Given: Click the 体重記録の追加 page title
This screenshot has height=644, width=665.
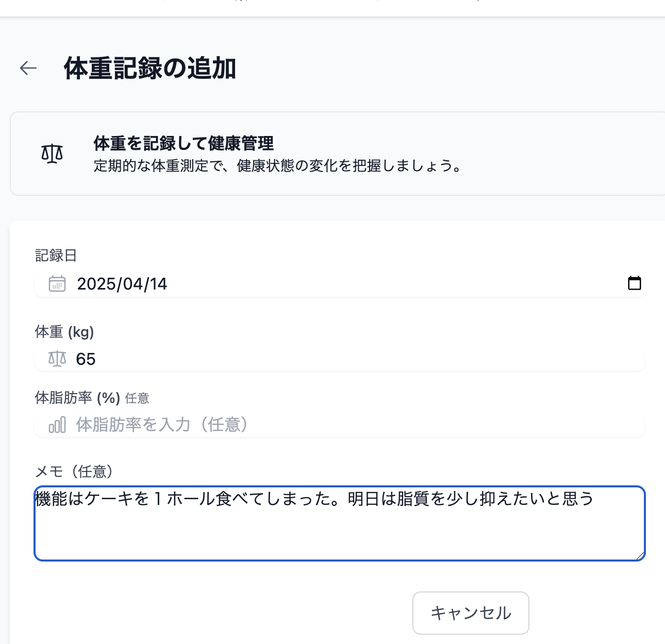Looking at the screenshot, I should click(x=150, y=69).
